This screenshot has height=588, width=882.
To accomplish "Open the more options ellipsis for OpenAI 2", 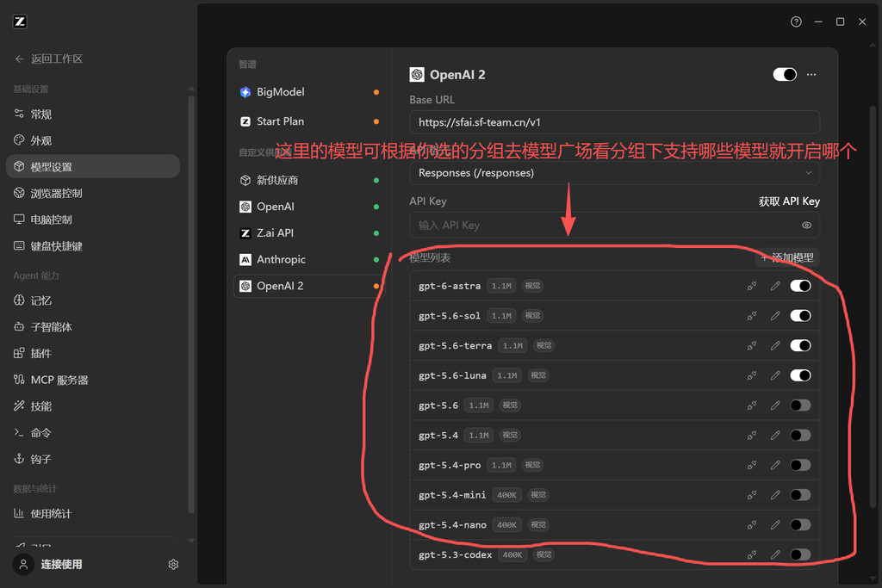I will [x=811, y=75].
